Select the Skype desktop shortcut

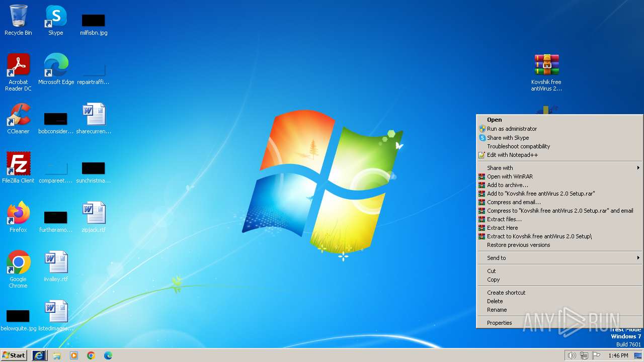(x=56, y=20)
